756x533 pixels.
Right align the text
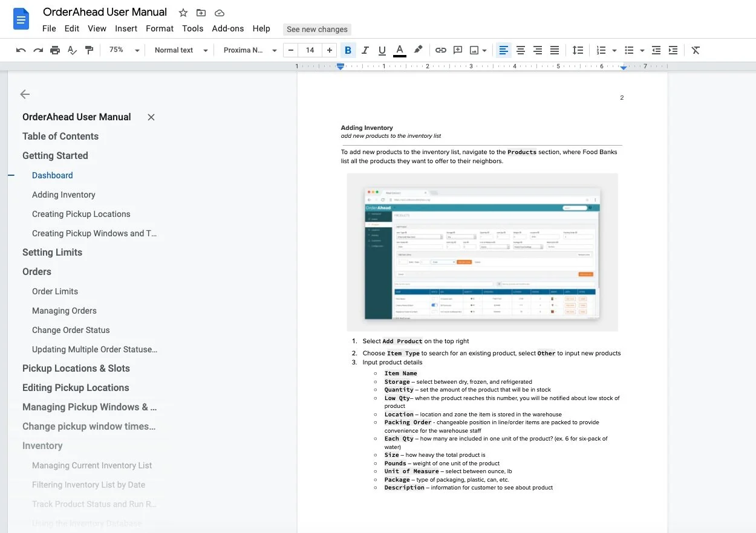pyautogui.click(x=537, y=50)
